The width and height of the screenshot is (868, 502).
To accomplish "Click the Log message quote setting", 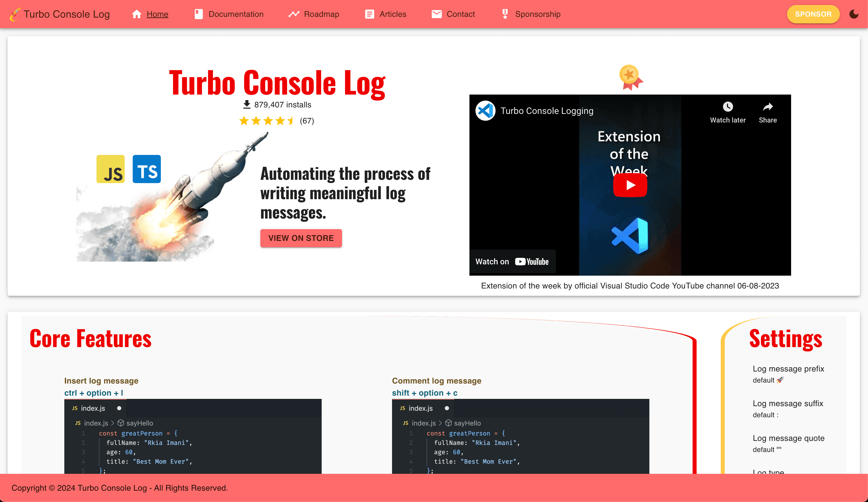I will tap(788, 438).
